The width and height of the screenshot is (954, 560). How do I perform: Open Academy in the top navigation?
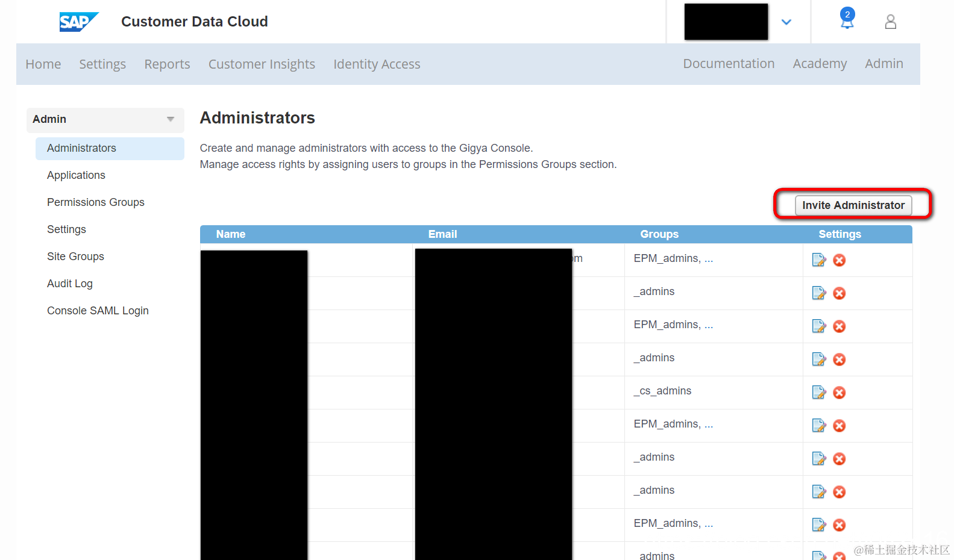click(820, 63)
